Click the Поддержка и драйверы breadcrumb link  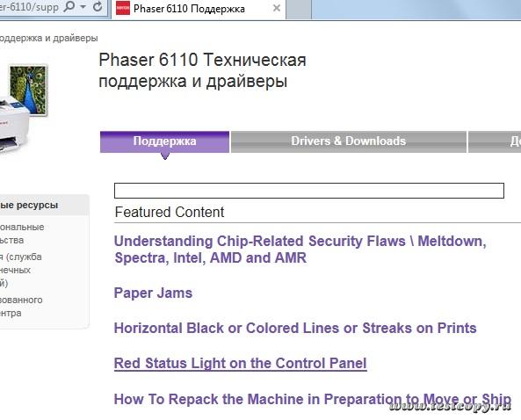pyautogui.click(x=48, y=38)
